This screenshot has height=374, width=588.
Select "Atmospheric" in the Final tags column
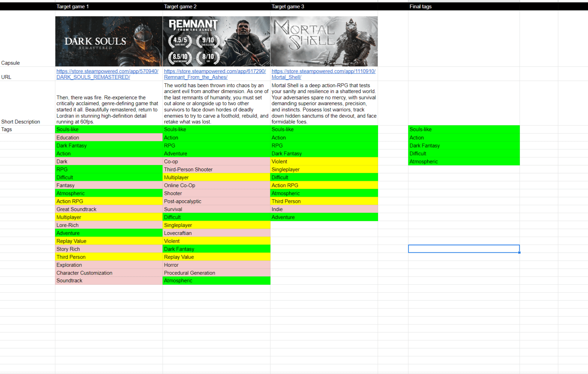point(463,162)
